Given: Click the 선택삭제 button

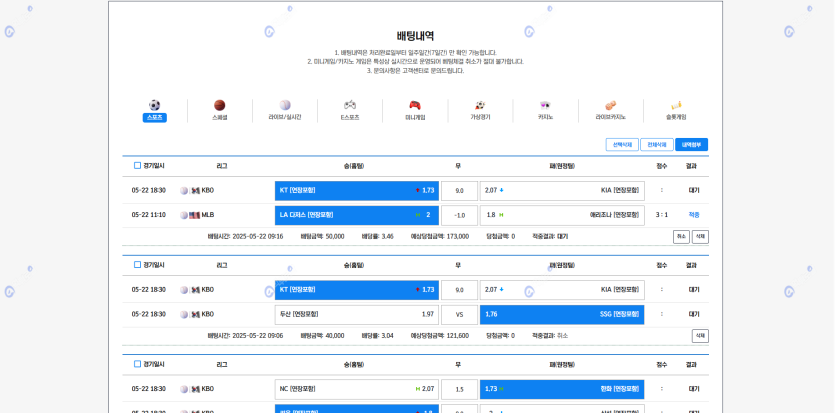Looking at the screenshot, I should tap(622, 145).
